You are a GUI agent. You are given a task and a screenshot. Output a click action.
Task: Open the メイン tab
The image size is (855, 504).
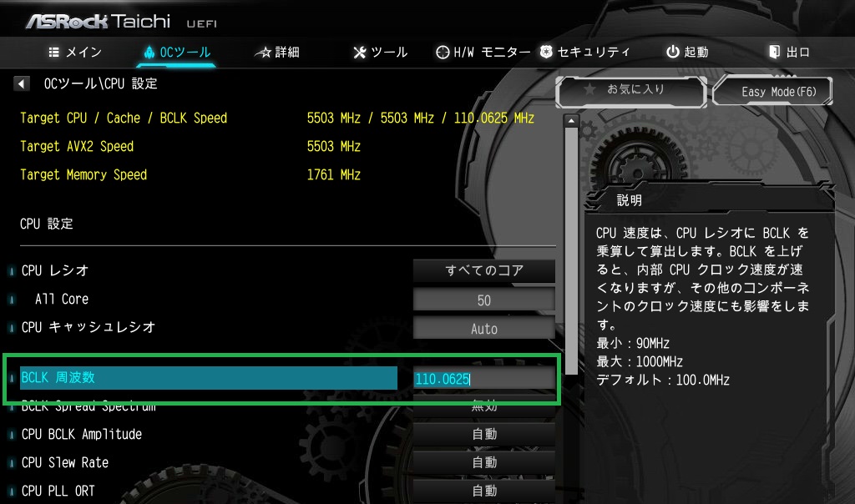point(75,53)
